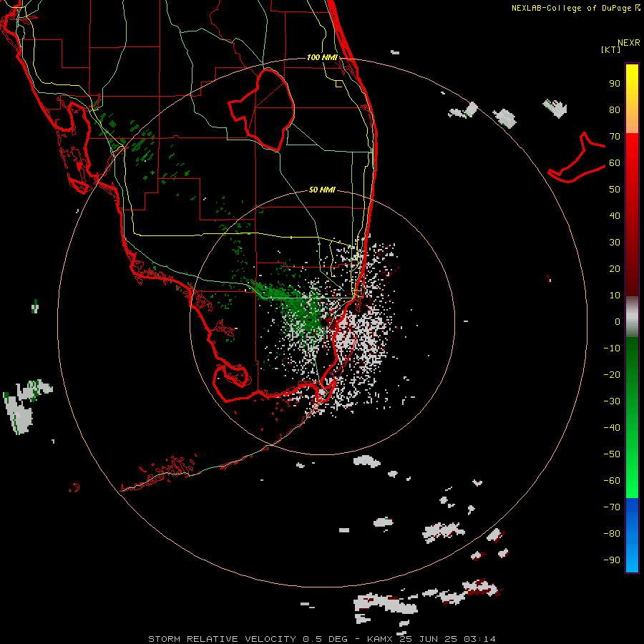
Task: Click the KT units label above the color scale
Action: pos(610,49)
